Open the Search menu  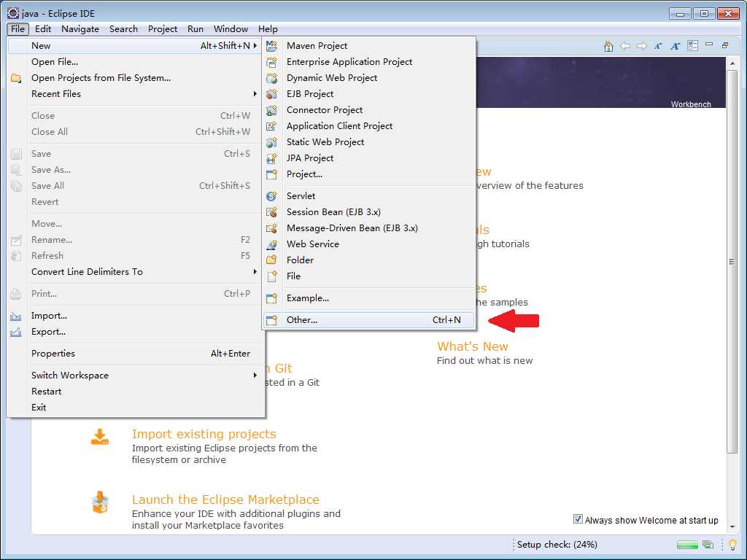pos(123,29)
